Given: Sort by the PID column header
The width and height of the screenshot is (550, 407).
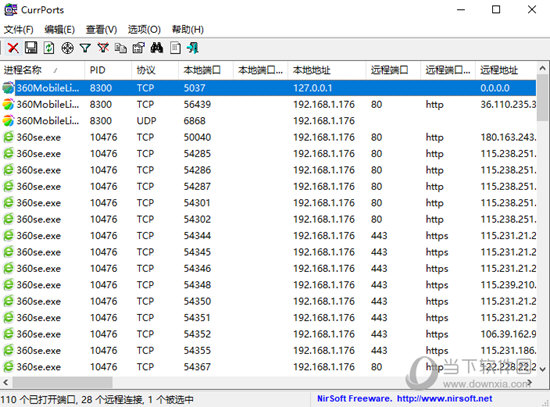Looking at the screenshot, I should [108, 70].
